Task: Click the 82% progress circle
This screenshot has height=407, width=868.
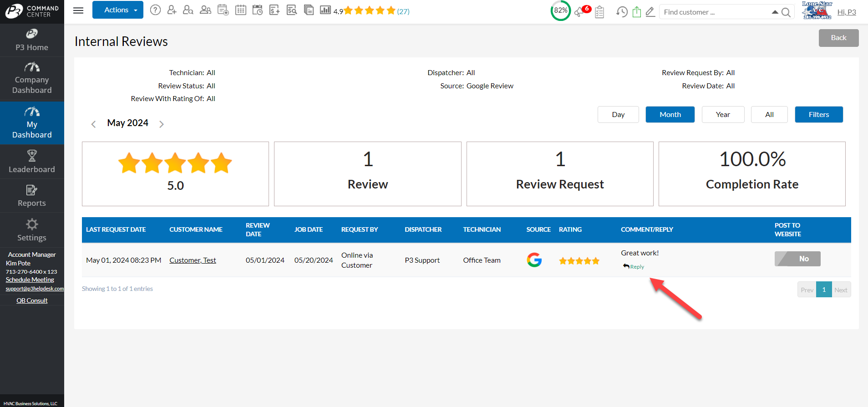Action: point(561,10)
